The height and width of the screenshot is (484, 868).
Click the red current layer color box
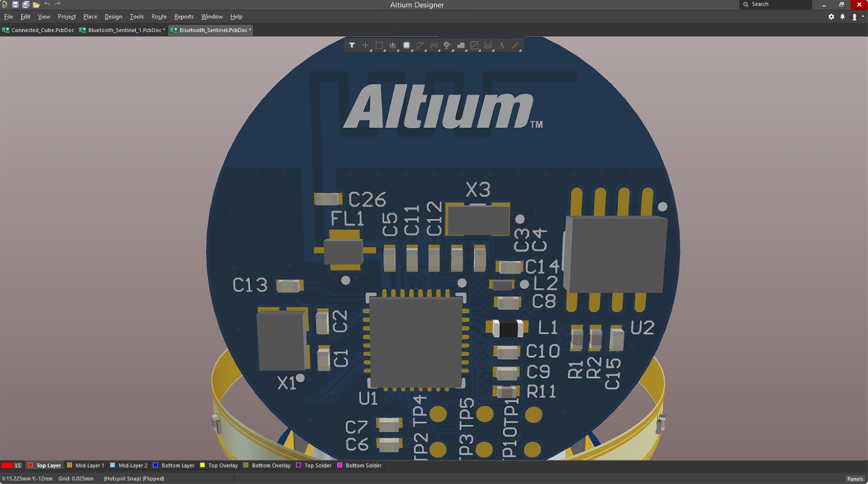[7, 466]
